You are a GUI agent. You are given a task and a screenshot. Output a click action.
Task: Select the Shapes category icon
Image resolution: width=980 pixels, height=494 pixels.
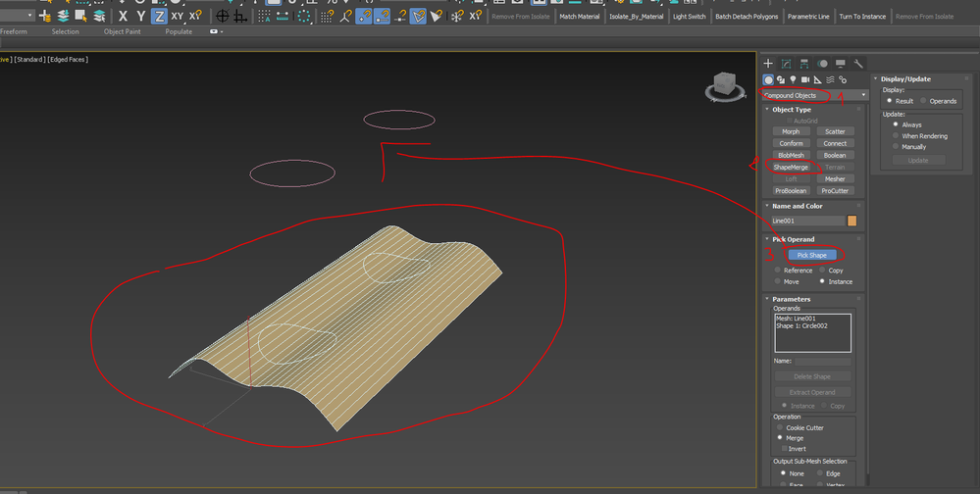781,80
